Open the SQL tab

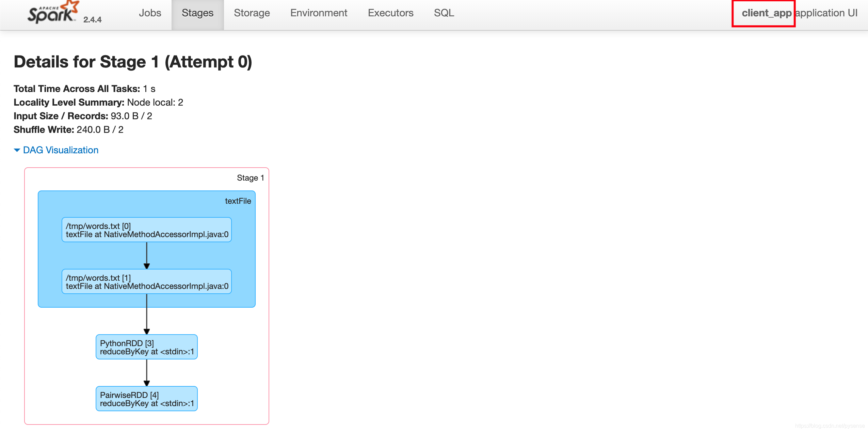pos(444,13)
